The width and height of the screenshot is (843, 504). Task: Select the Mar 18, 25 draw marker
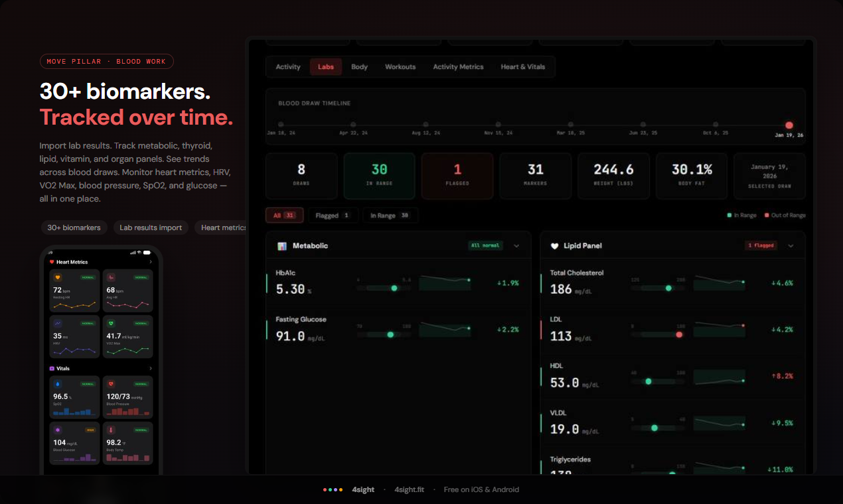(x=570, y=125)
